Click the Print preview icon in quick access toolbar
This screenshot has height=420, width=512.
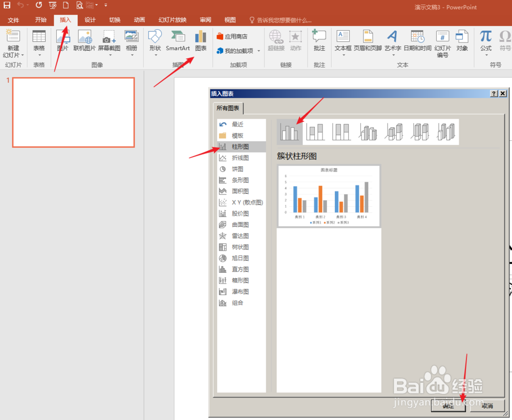pos(79,5)
